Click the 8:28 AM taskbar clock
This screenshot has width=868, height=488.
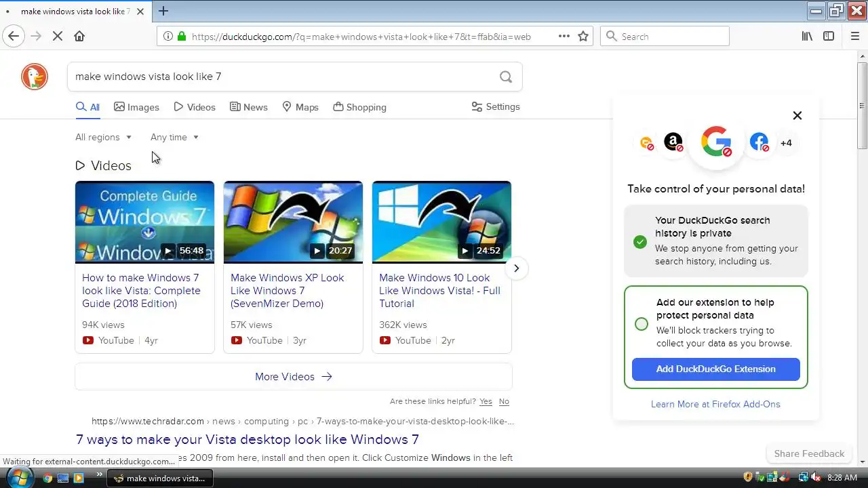tap(842, 478)
